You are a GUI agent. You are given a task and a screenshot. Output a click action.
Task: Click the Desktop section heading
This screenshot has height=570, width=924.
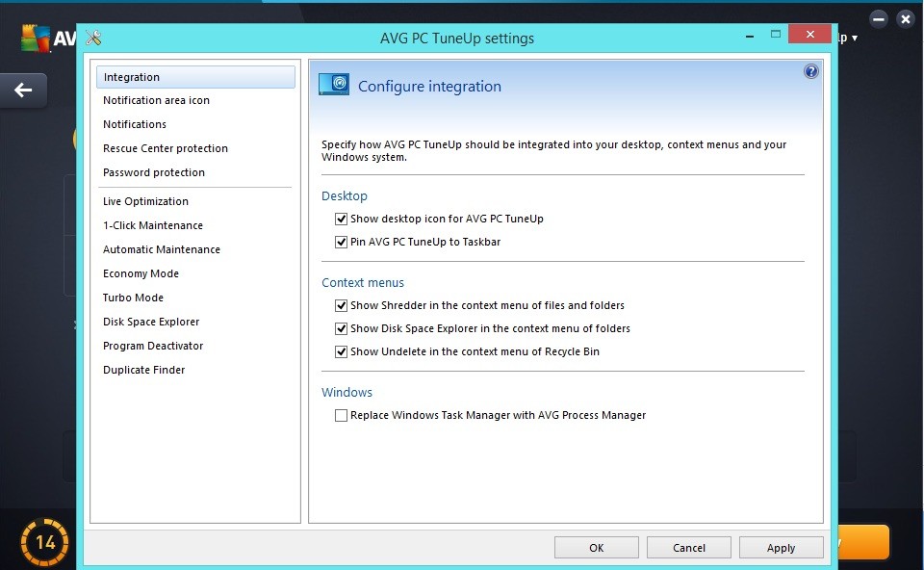345,195
